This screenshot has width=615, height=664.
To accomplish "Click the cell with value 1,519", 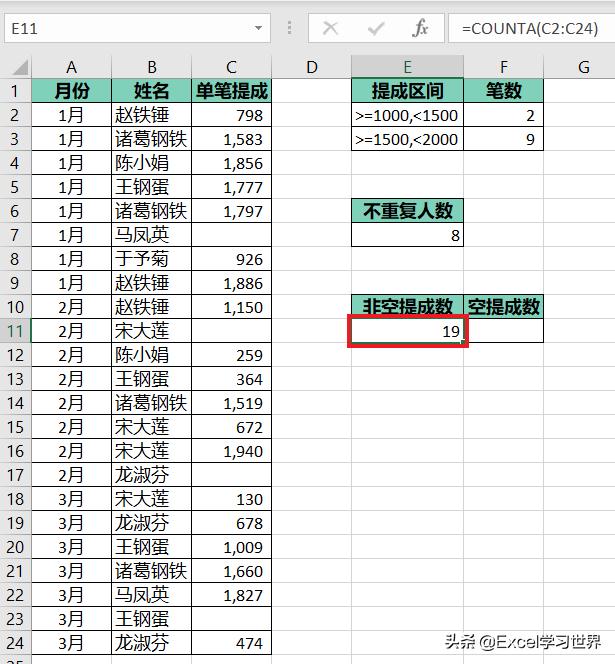I will pos(231,403).
